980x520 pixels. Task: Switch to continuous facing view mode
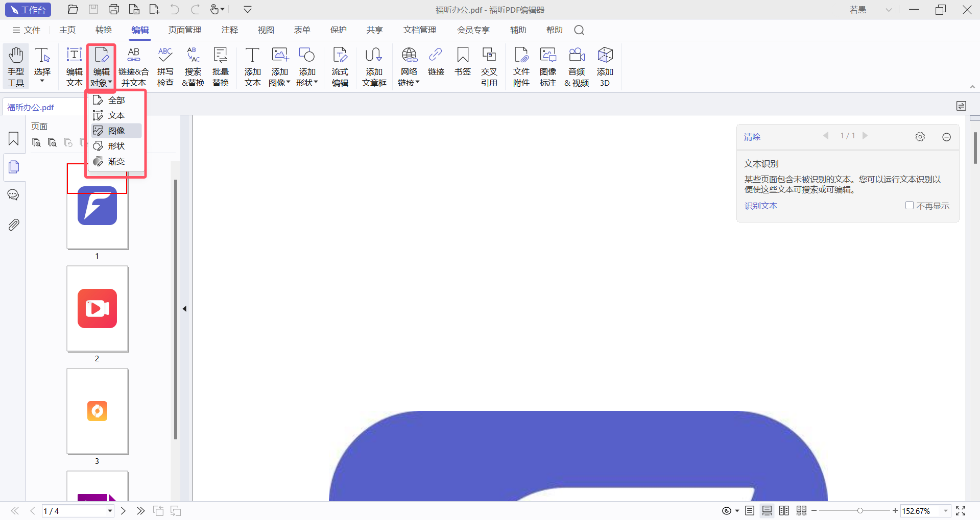click(x=802, y=511)
